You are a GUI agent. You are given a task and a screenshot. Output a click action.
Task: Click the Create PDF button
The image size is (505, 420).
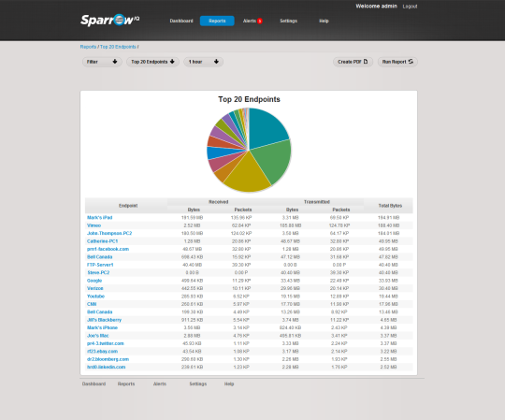coord(353,62)
